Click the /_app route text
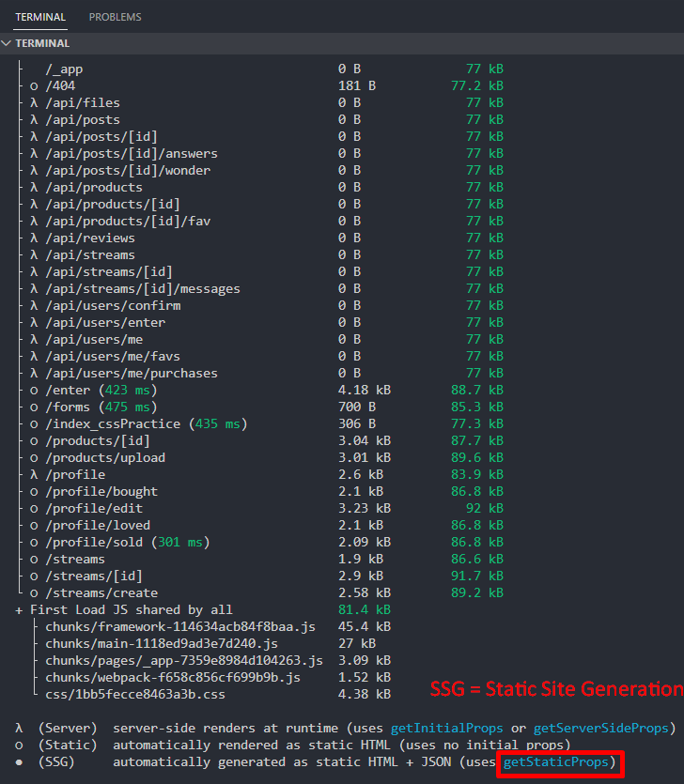Screen dimensions: 684x784 tap(64, 69)
